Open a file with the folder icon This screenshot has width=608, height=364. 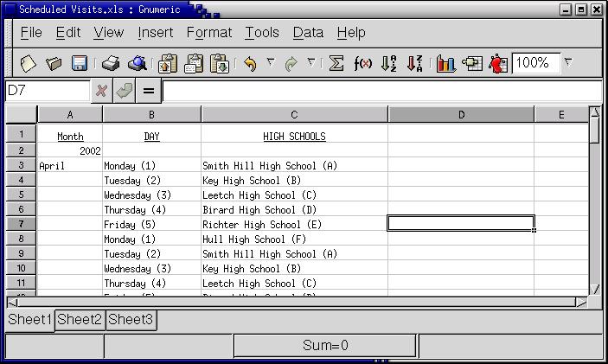54,63
